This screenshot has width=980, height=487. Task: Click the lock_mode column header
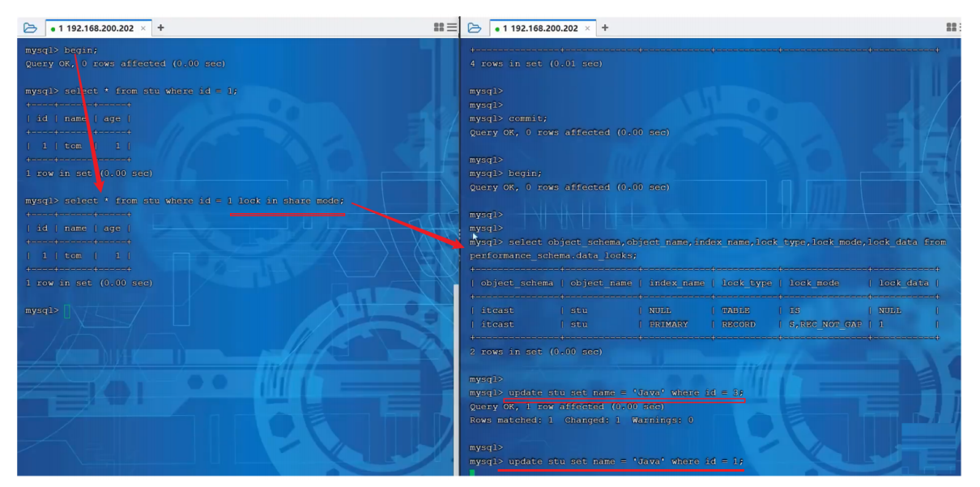coord(814,283)
